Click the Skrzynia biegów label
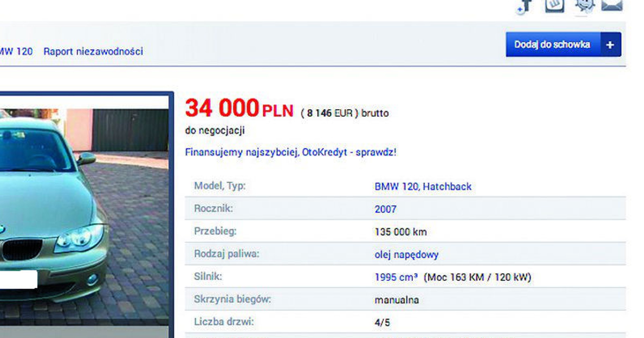This screenshot has height=338, width=644. pyautogui.click(x=232, y=299)
